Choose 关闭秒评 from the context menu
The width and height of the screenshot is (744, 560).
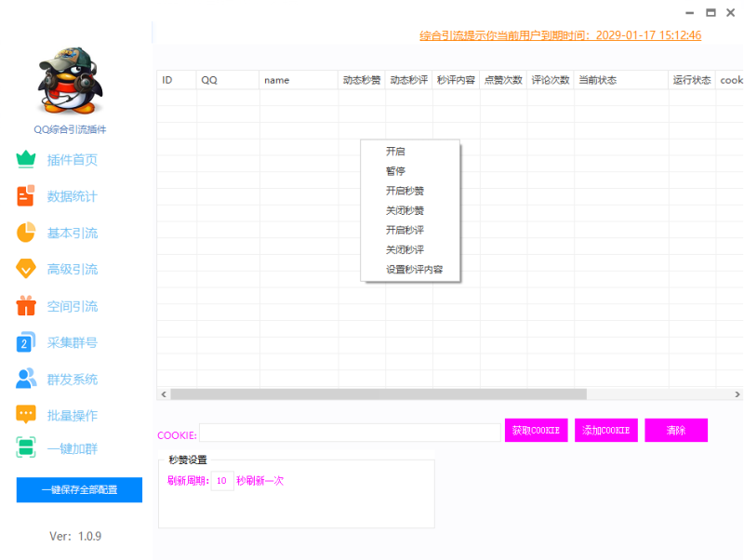405,250
